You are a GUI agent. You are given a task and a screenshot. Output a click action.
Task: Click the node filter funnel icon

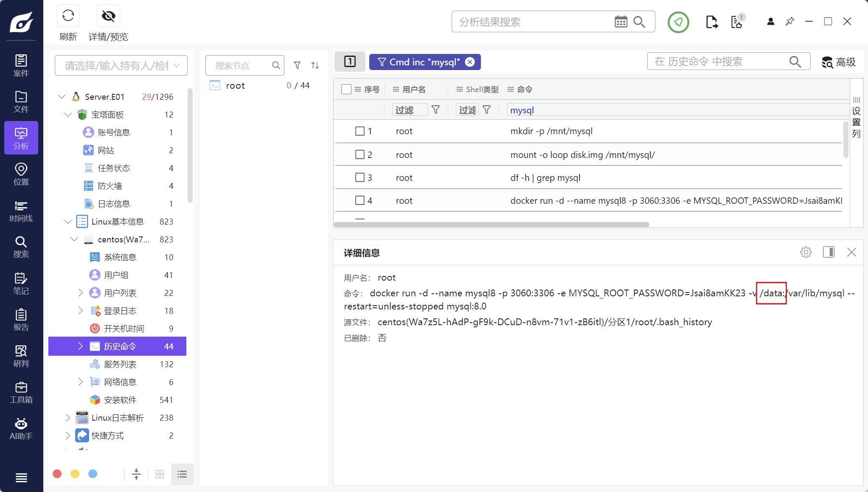click(x=297, y=65)
